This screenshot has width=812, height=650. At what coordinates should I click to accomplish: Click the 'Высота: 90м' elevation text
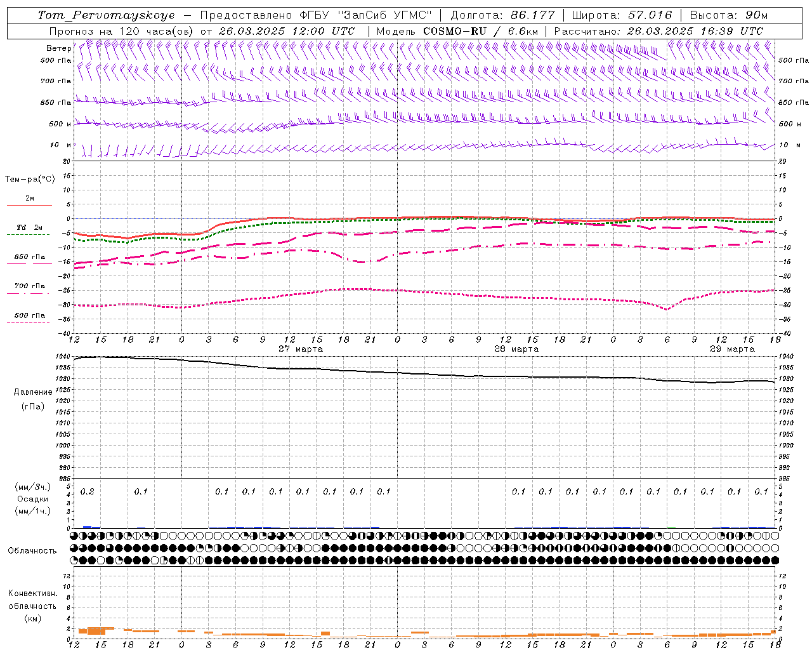pos(728,15)
